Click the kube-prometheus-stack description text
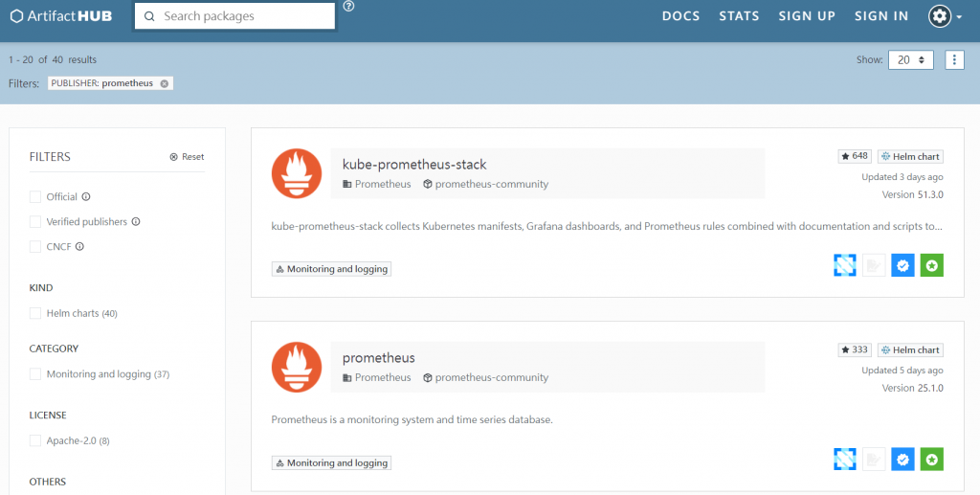The image size is (980, 495). click(x=607, y=226)
